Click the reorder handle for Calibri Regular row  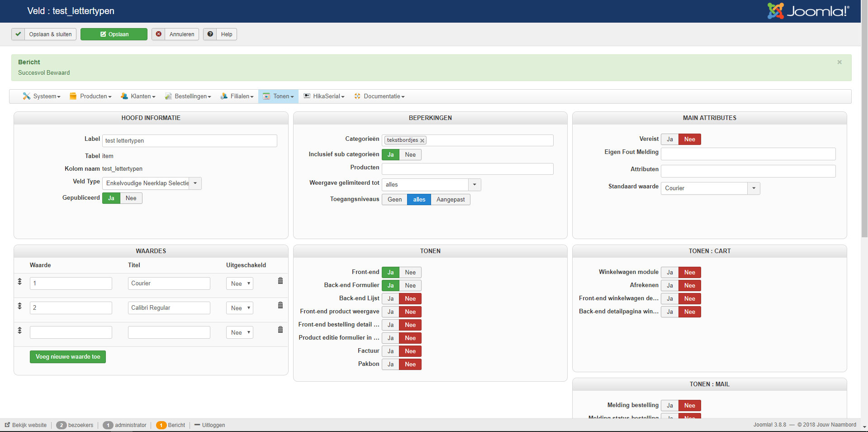point(19,306)
